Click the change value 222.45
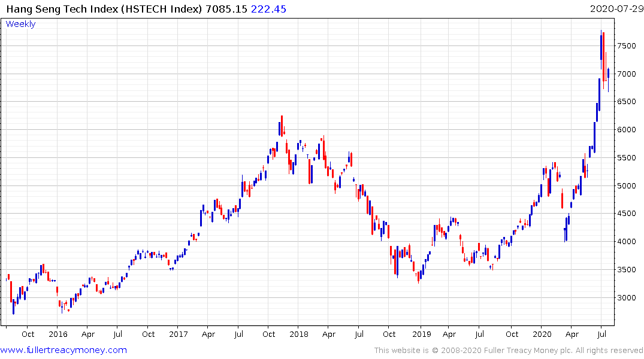The width and height of the screenshot is (644, 359). click(268, 9)
